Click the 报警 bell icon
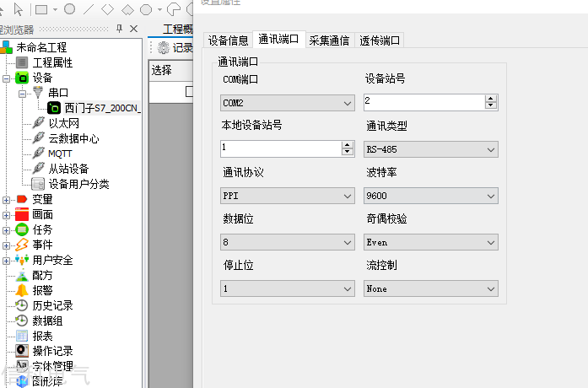588x388 pixels. click(x=22, y=290)
